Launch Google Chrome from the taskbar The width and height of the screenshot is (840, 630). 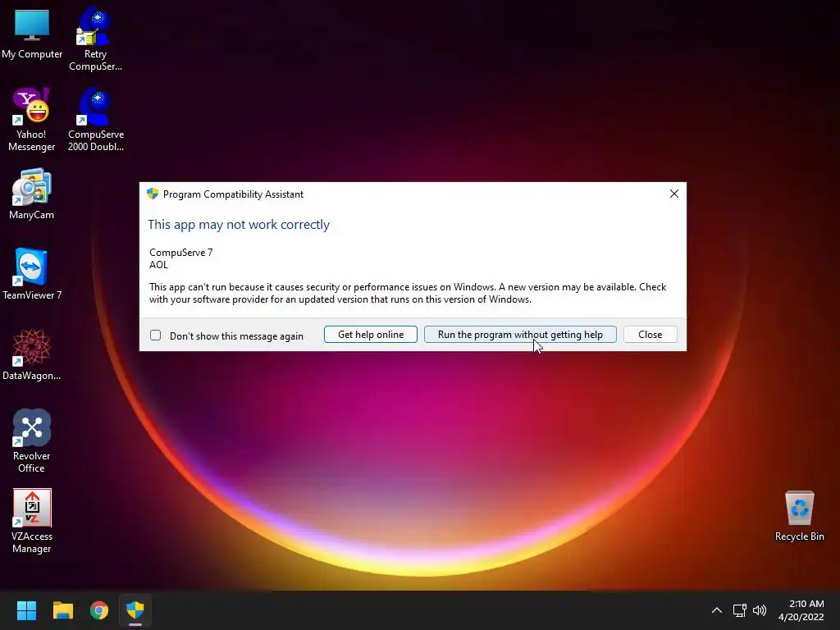(99, 610)
